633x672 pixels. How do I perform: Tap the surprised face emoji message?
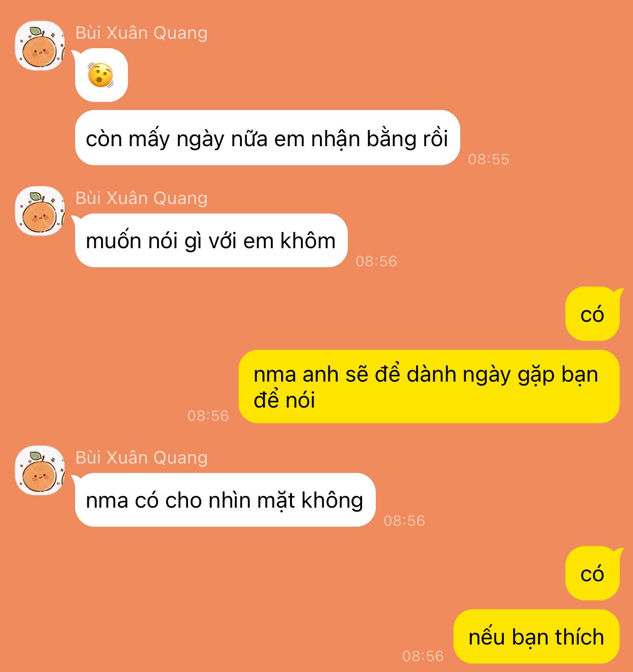(x=101, y=76)
